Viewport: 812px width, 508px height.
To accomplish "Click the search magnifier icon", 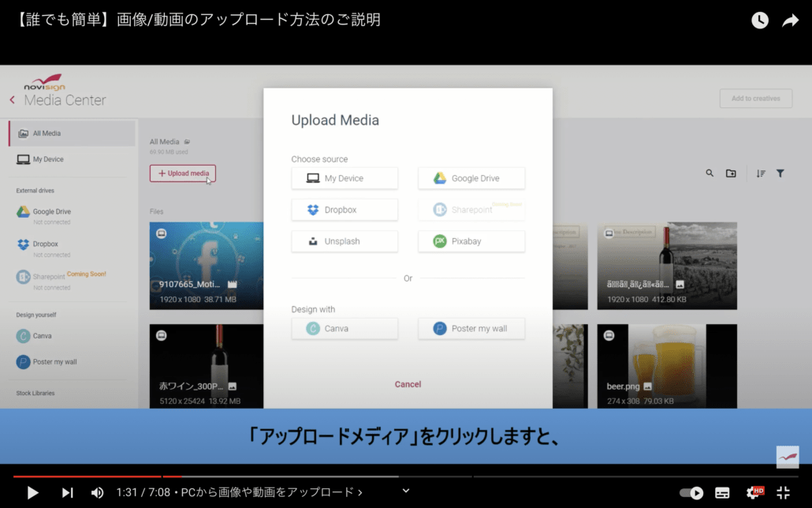I will [x=710, y=173].
